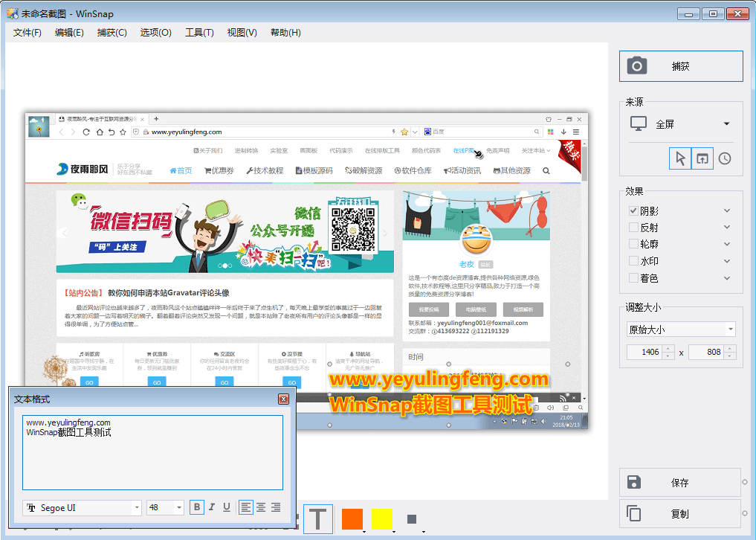
Task: Enable the Reflection (反射) effect checkbox
Action: (633, 228)
